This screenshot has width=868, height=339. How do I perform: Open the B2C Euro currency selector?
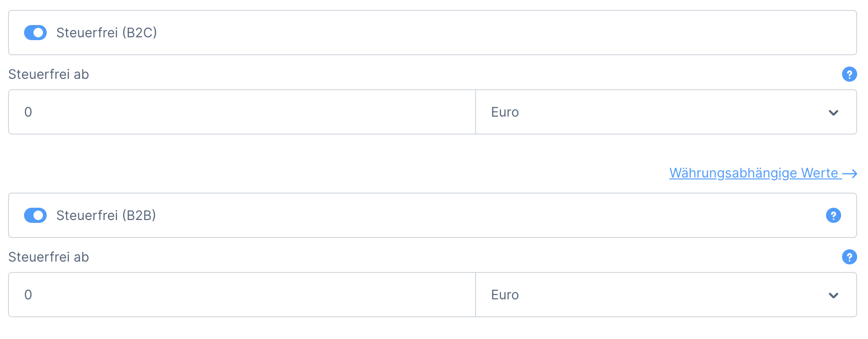[x=665, y=112]
